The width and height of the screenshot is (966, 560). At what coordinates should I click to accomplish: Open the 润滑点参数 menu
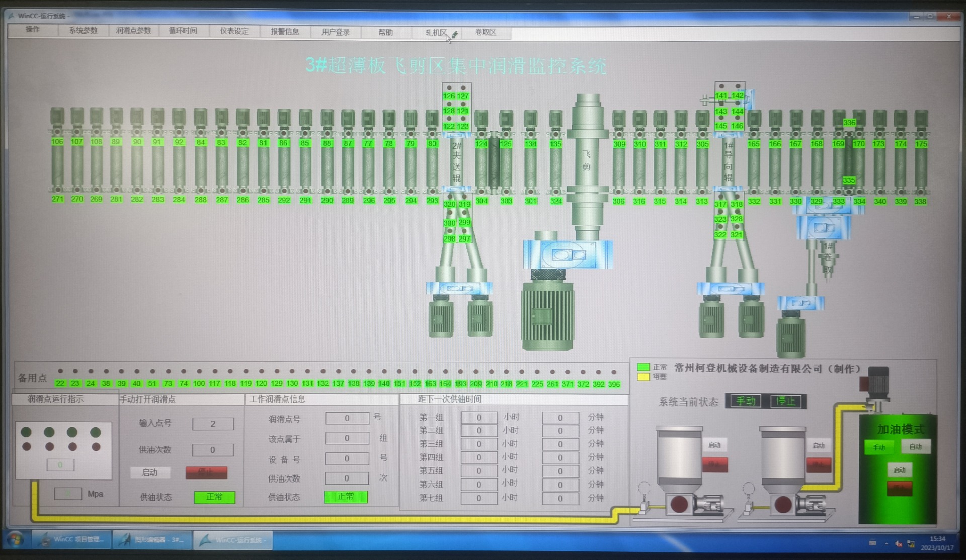click(x=133, y=31)
